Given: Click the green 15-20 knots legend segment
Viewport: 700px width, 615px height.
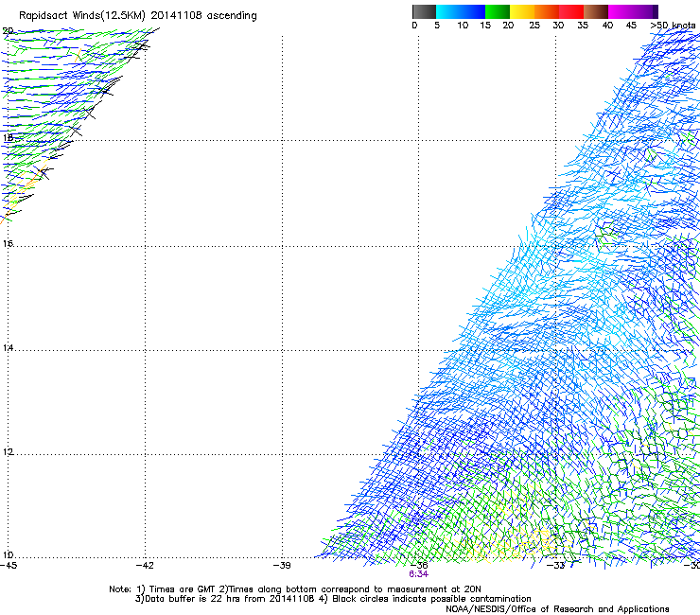Looking at the screenshot, I should (x=498, y=11).
